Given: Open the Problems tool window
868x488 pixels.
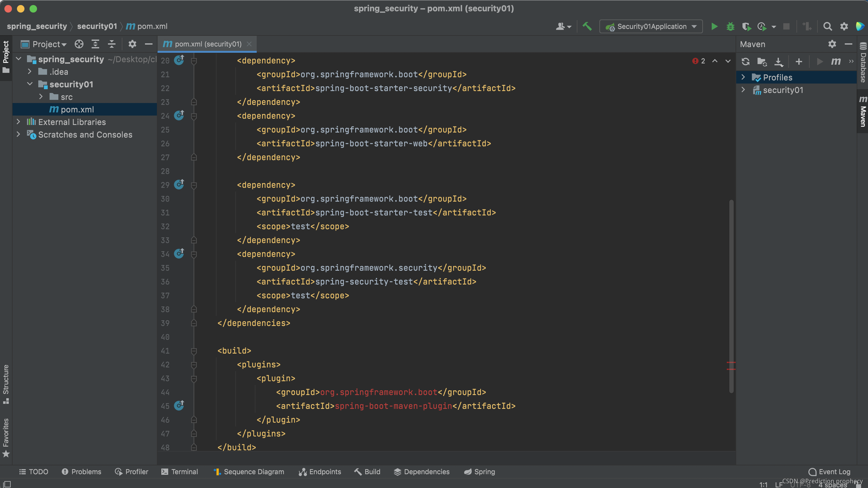Looking at the screenshot, I should [81, 471].
